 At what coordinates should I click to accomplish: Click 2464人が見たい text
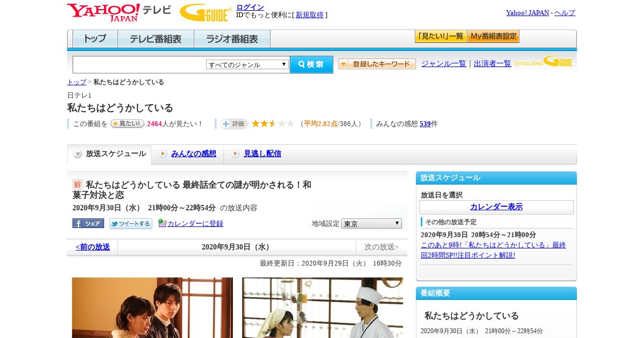tap(174, 124)
